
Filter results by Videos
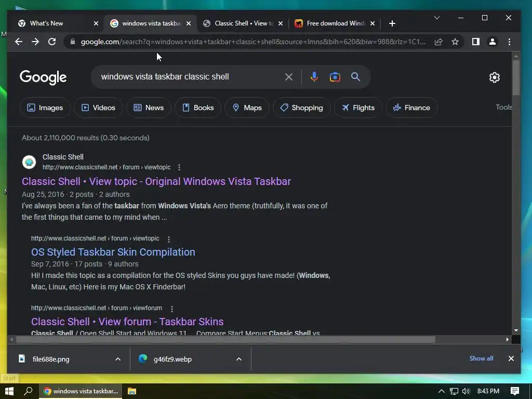click(x=98, y=108)
